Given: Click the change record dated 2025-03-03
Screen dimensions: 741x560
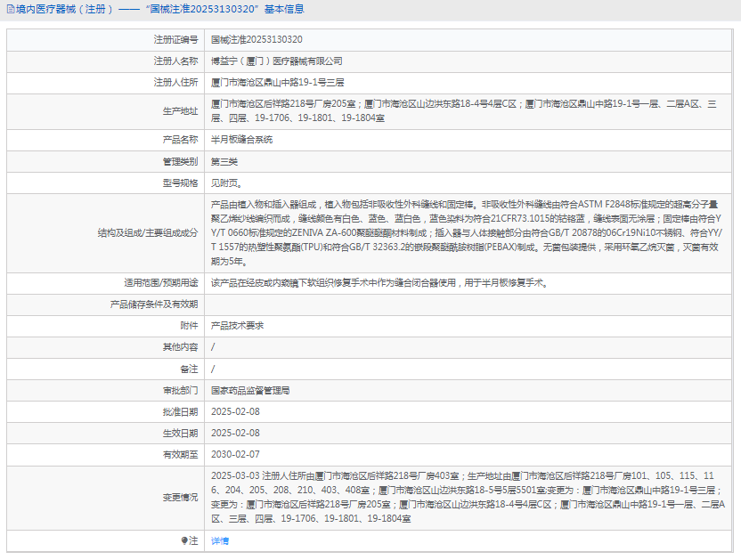Looking at the screenshot, I should click(x=468, y=497).
